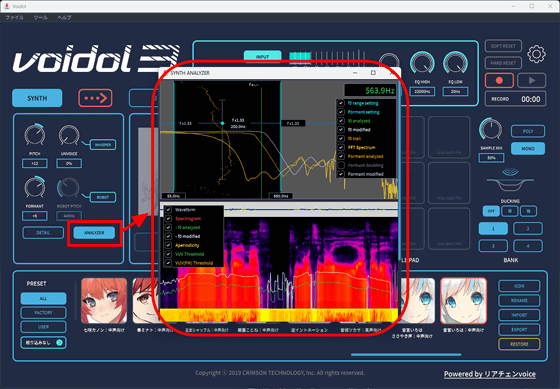
Task: Select bank number 2
Action: point(528,229)
